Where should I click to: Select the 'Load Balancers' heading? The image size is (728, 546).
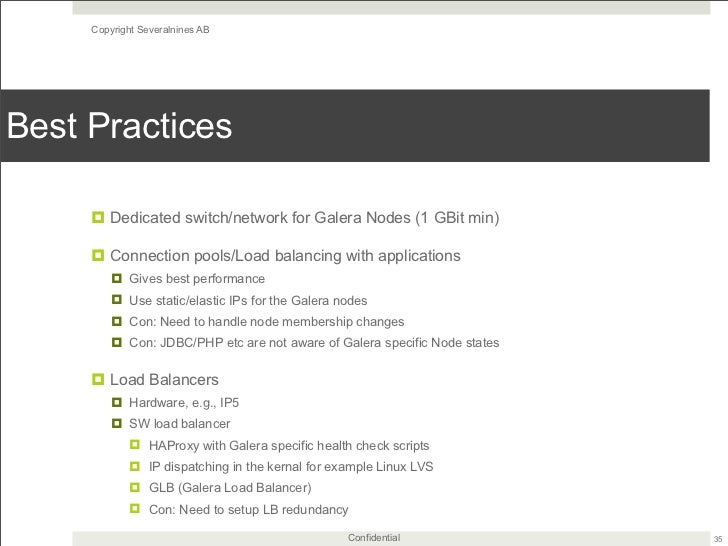click(x=164, y=380)
